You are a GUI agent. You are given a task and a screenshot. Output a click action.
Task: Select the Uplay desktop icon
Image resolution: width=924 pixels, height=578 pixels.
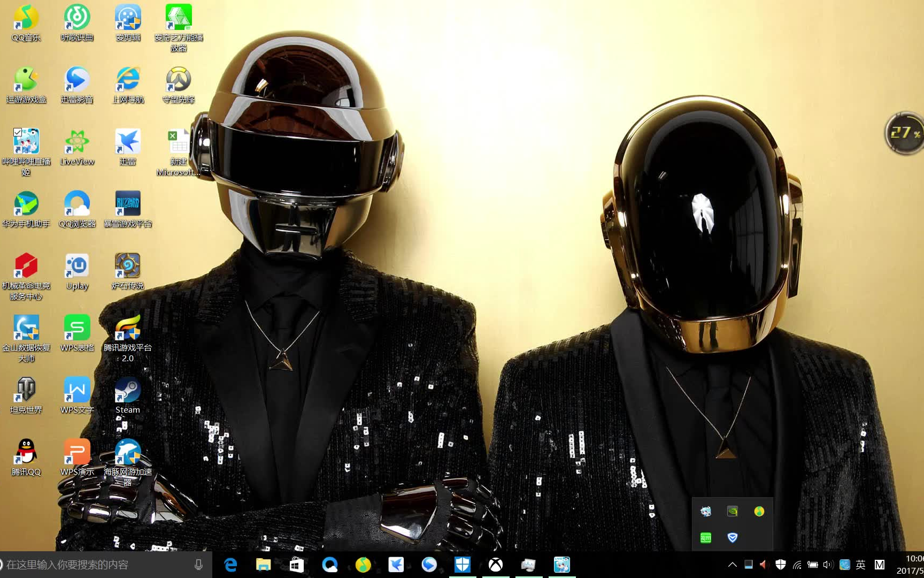click(x=77, y=272)
